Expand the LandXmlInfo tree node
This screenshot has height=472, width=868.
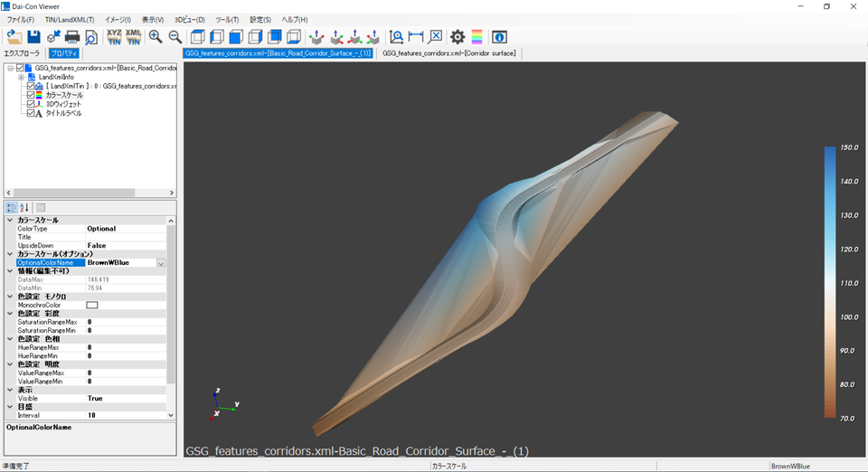pyautogui.click(x=21, y=77)
